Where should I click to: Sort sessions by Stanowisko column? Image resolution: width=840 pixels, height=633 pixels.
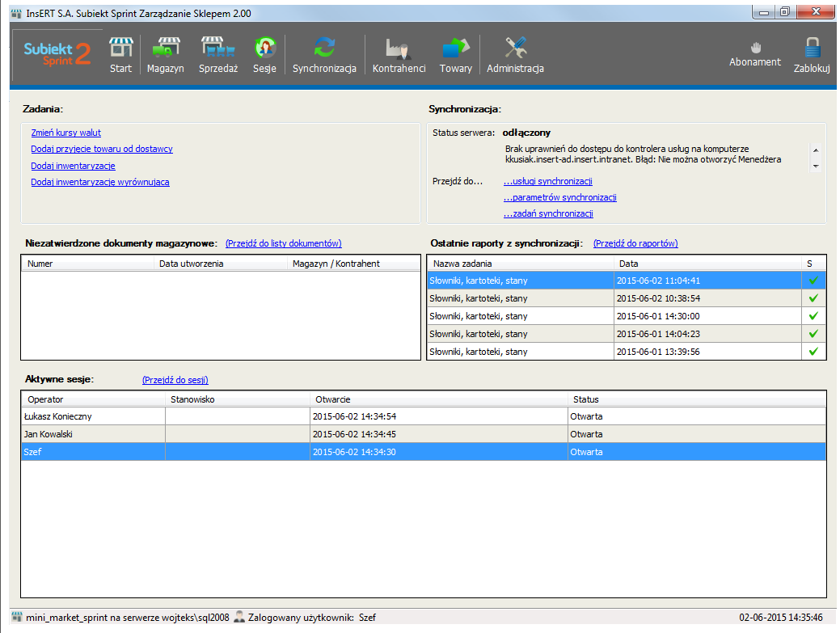click(x=238, y=399)
